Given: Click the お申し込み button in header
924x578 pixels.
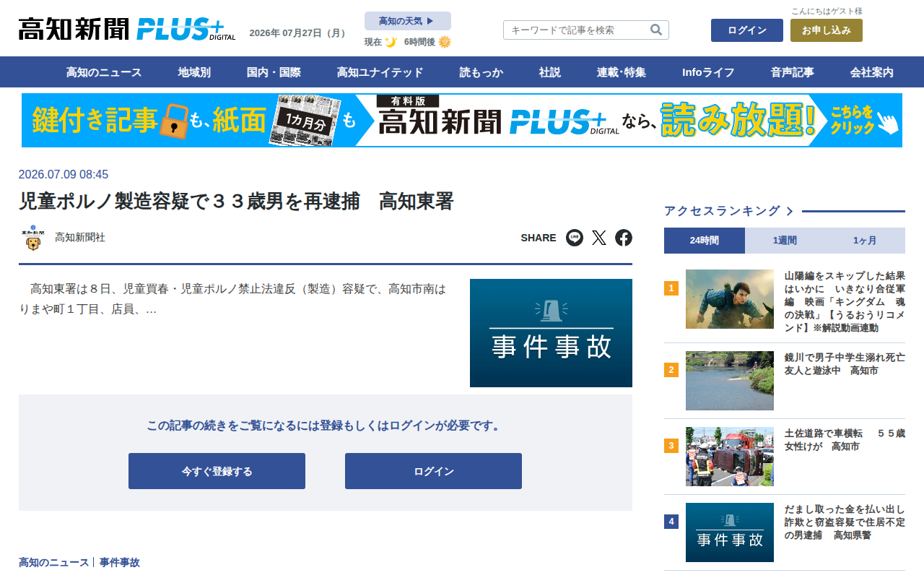Looking at the screenshot, I should point(827,30).
